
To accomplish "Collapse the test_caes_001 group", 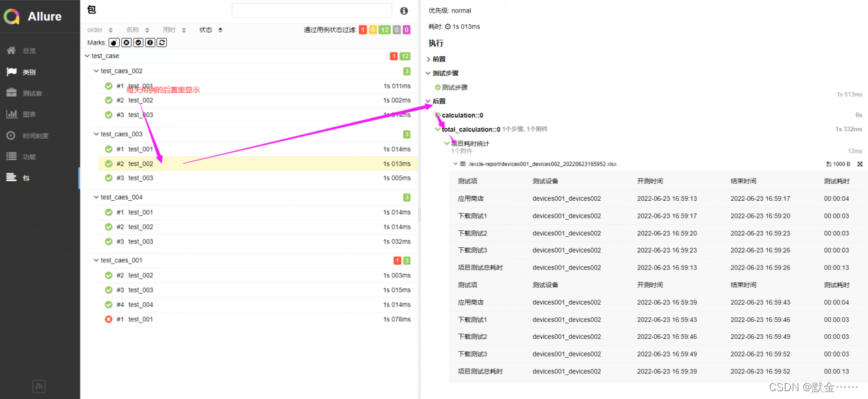I will tap(96, 260).
